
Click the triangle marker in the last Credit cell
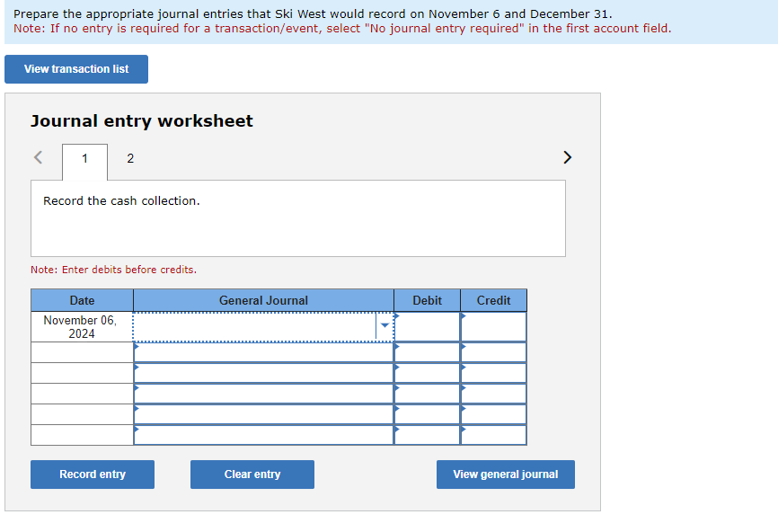[x=464, y=428]
